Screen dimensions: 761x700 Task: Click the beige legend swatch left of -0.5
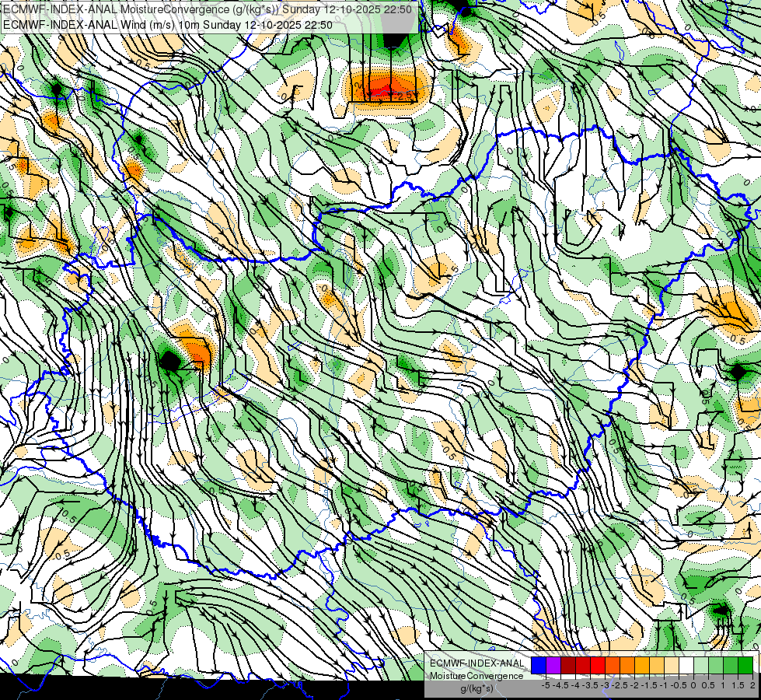pos(672,666)
